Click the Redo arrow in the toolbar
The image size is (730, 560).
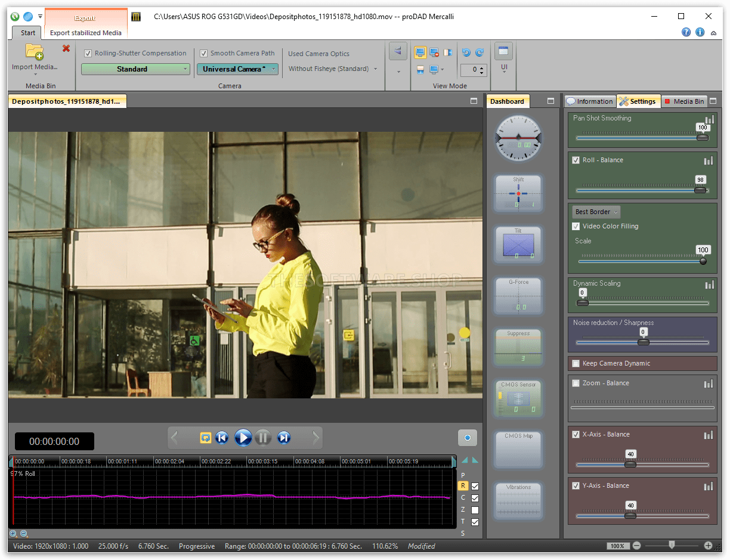(x=478, y=52)
